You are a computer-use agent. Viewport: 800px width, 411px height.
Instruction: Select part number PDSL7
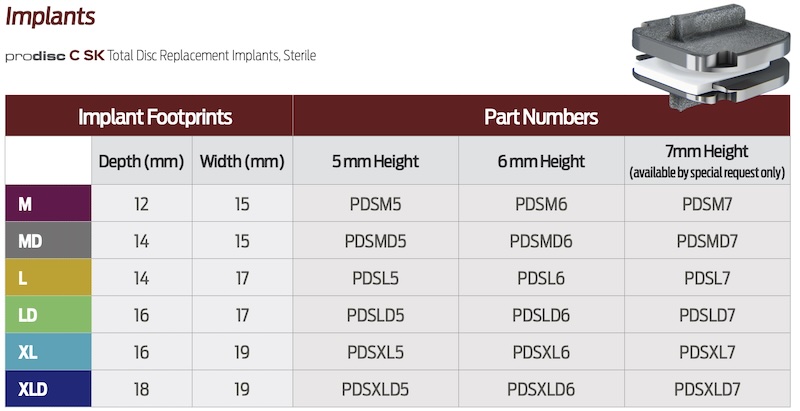[707, 278]
